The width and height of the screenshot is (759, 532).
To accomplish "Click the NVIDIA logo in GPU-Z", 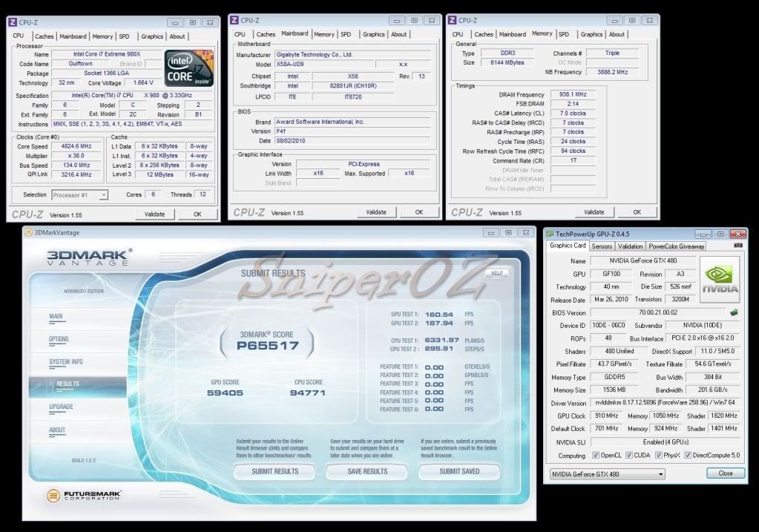I will coord(720,278).
